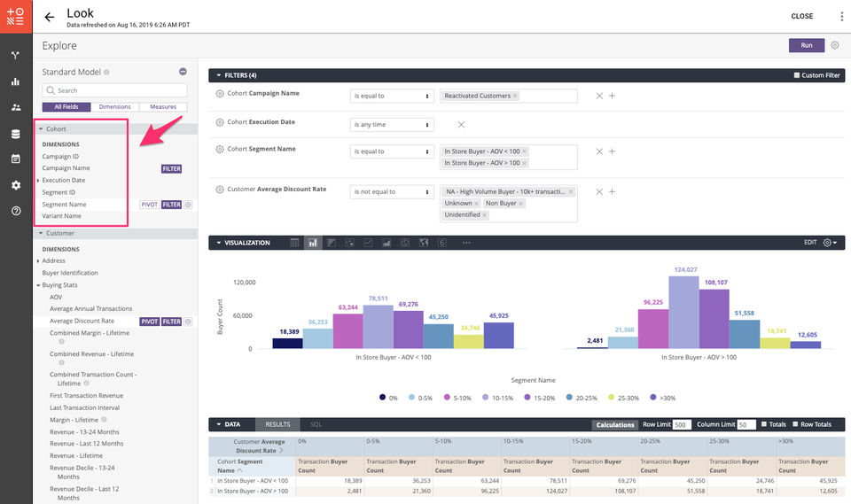This screenshot has width=851, height=504.
Task: Toggle 0% series in chart legend
Action: click(388, 398)
